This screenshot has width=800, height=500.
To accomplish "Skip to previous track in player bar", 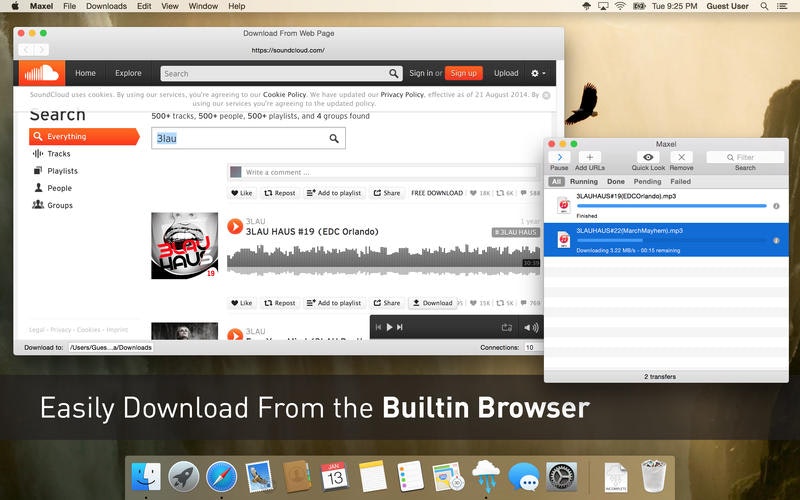I will point(378,327).
